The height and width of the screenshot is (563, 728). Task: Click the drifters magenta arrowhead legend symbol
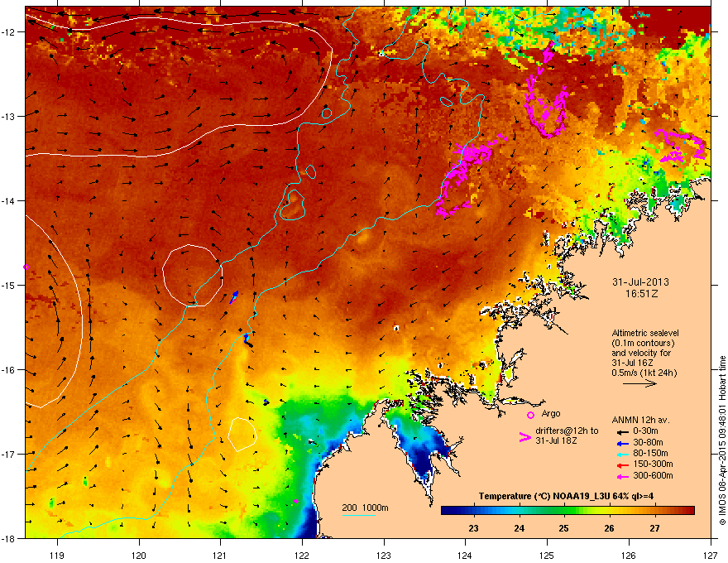click(x=524, y=437)
